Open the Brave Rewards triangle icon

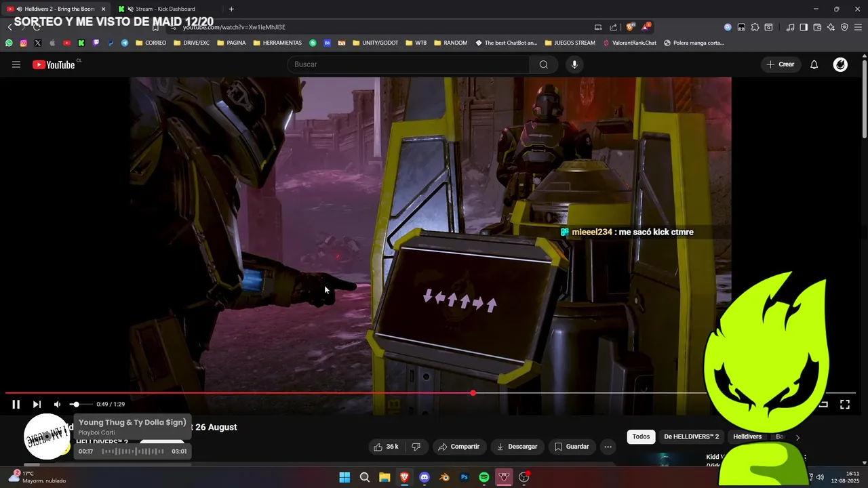click(647, 27)
